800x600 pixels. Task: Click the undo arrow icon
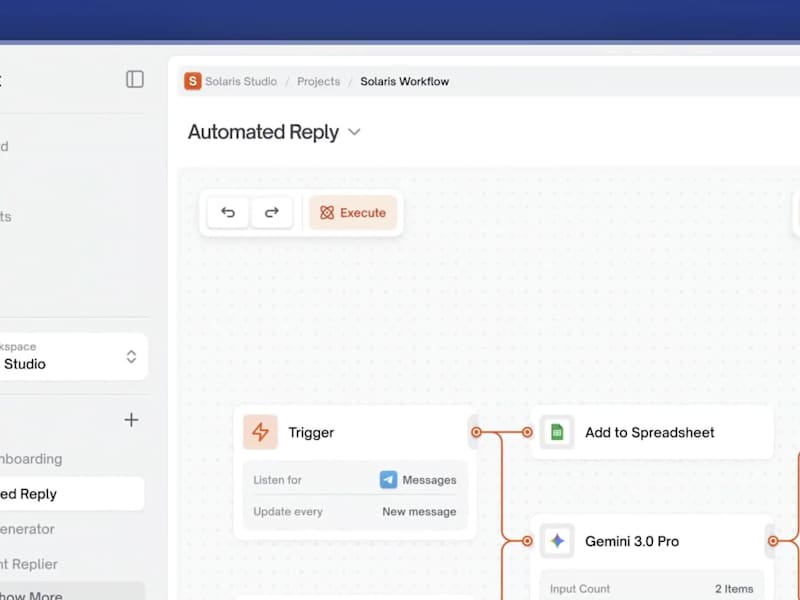tap(227, 212)
